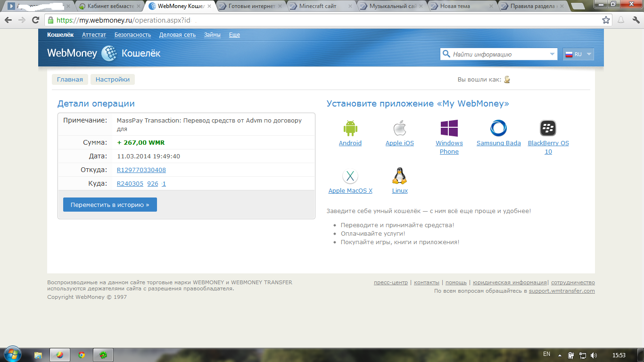
Task: Open the ICQ flower taskbar icon
Action: click(103, 355)
